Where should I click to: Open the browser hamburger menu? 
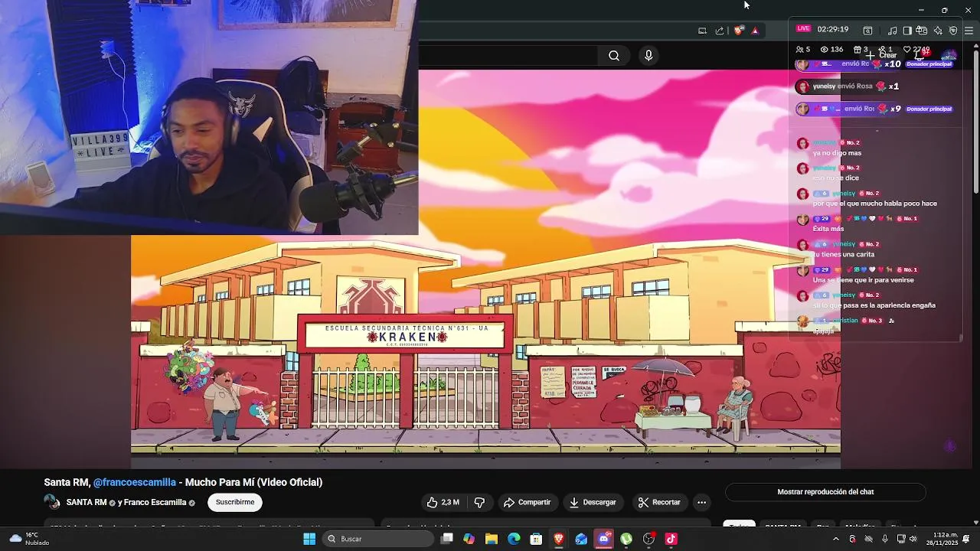(x=969, y=31)
